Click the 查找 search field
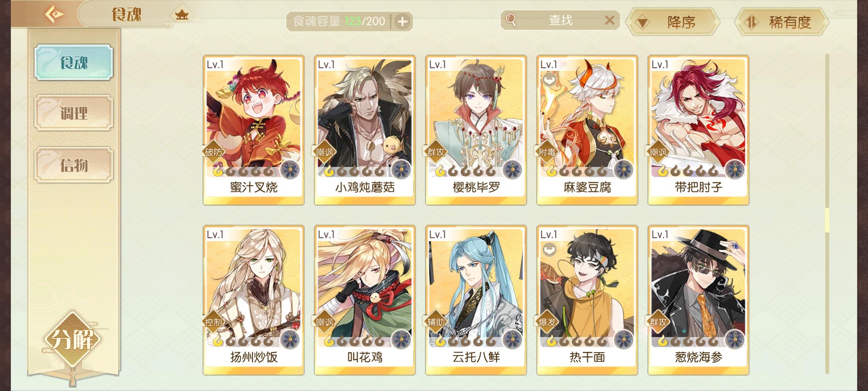The image size is (868, 391). (560, 20)
